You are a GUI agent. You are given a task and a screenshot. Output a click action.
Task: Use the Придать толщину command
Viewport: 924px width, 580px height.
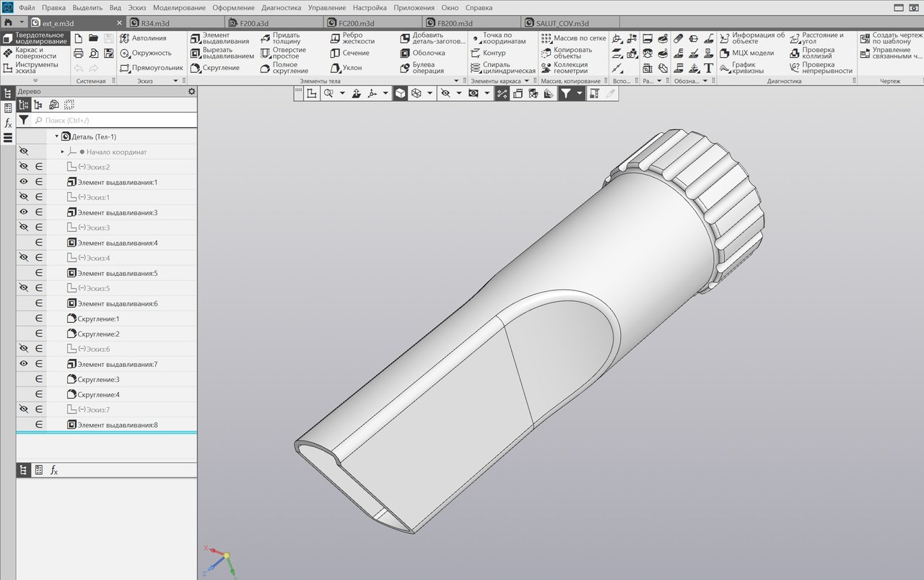tap(280, 38)
